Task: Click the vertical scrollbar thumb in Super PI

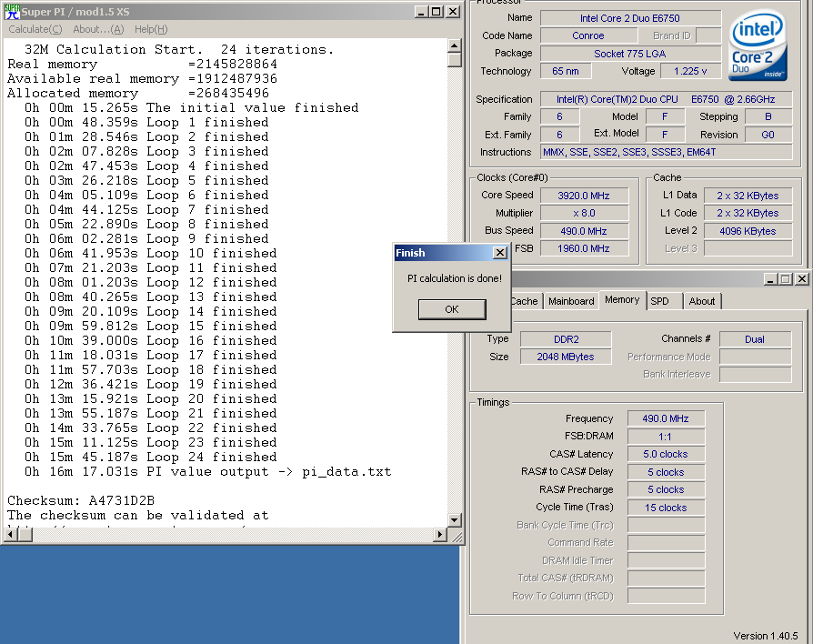Action: coord(454,60)
